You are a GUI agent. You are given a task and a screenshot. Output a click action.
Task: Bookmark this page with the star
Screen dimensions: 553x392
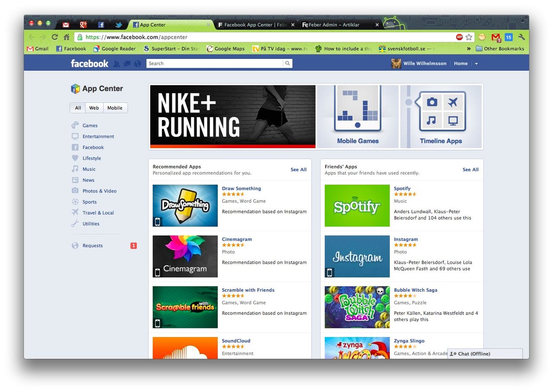point(469,37)
